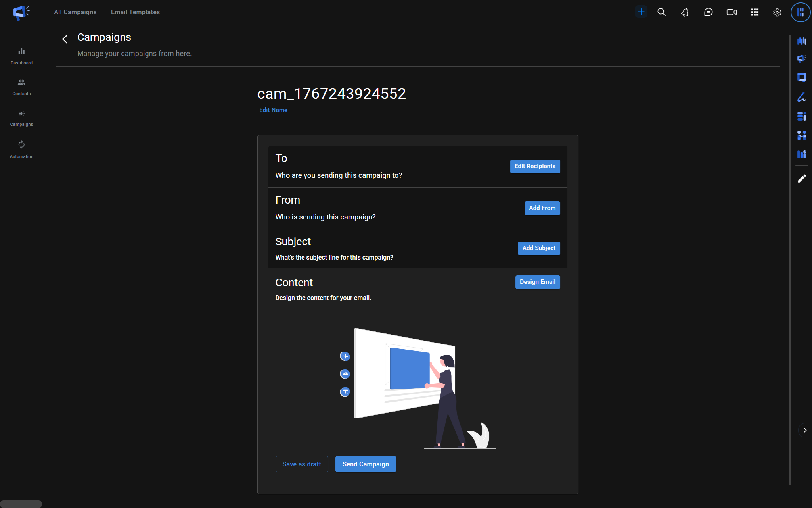
Task: Click the blue plus quick-add icon
Action: coord(641,12)
